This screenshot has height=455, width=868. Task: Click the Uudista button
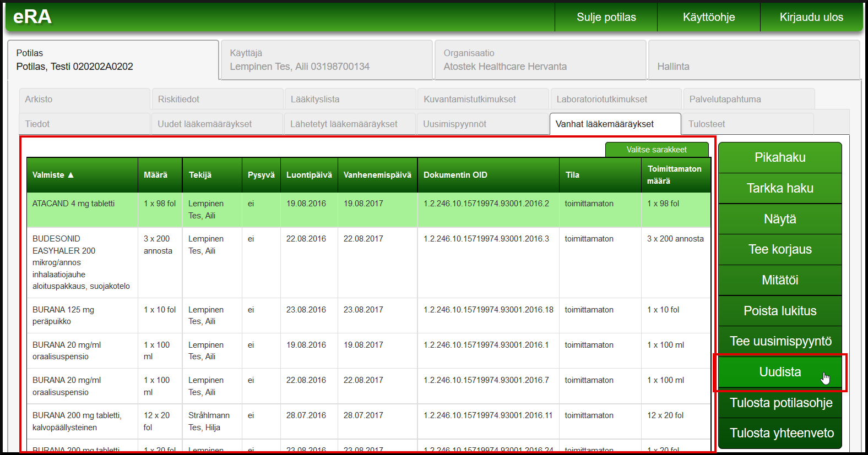point(780,372)
